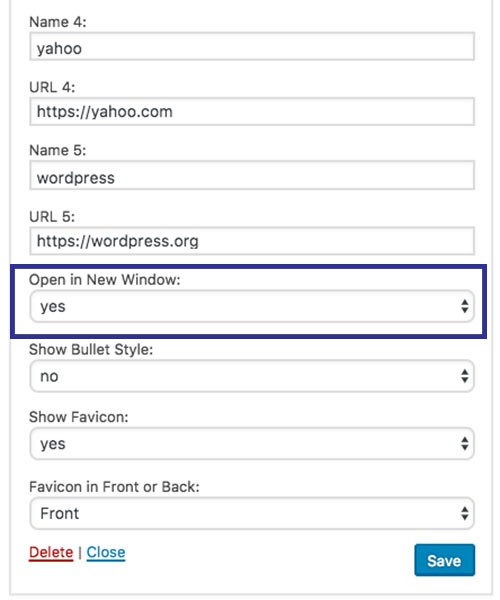Click the Show Bullet Style label text
500x600 pixels.
point(91,349)
